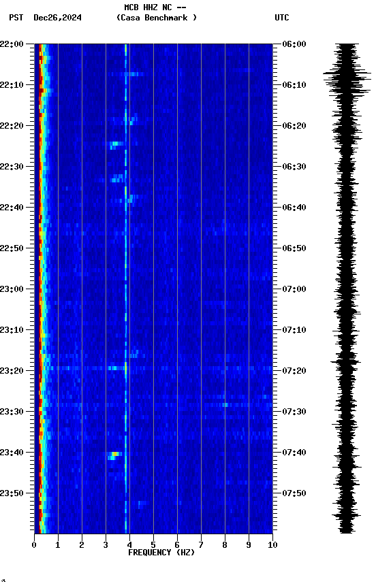Click the 'UTC' timezone label

[x=282, y=18]
